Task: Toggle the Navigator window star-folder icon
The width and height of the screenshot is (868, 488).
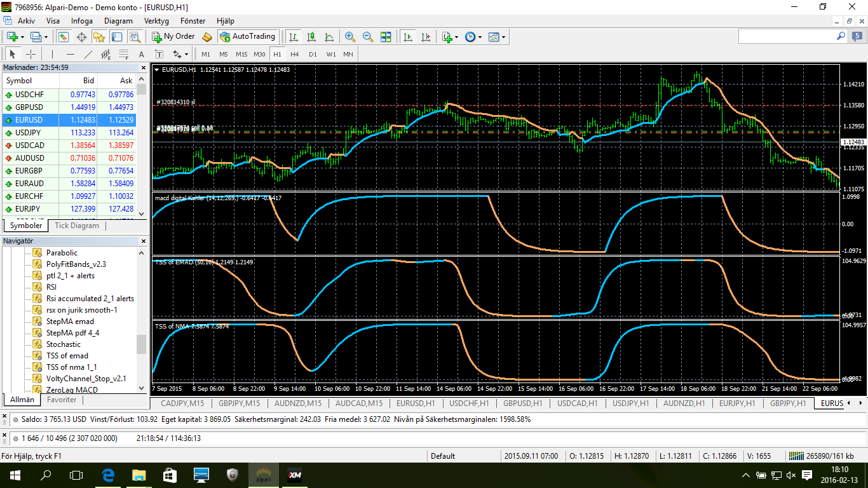Action: [x=99, y=37]
